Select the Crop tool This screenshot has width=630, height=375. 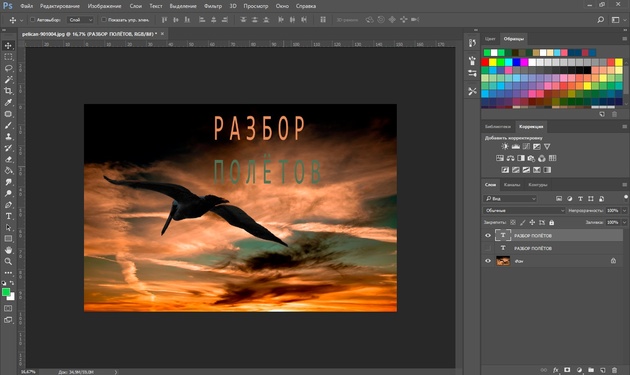point(8,91)
